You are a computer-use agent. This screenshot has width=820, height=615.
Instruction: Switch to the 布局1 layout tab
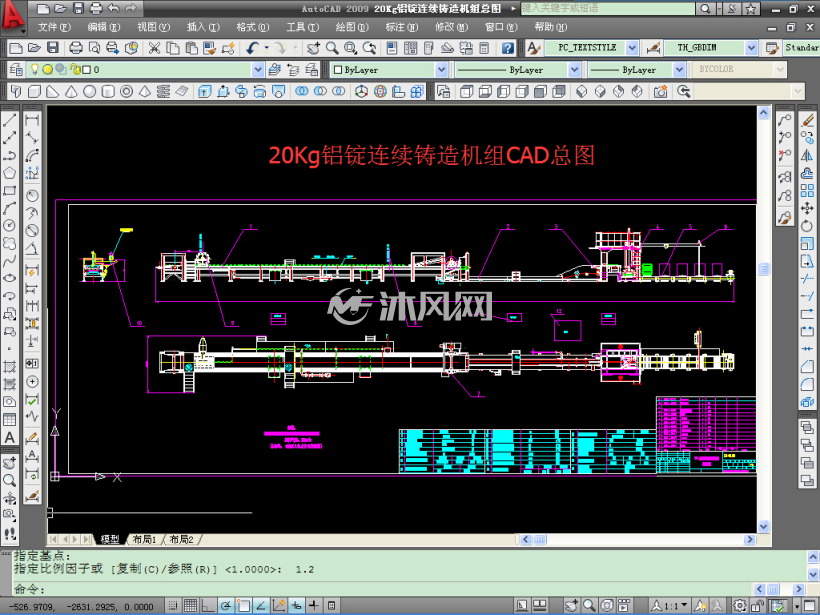(144, 539)
